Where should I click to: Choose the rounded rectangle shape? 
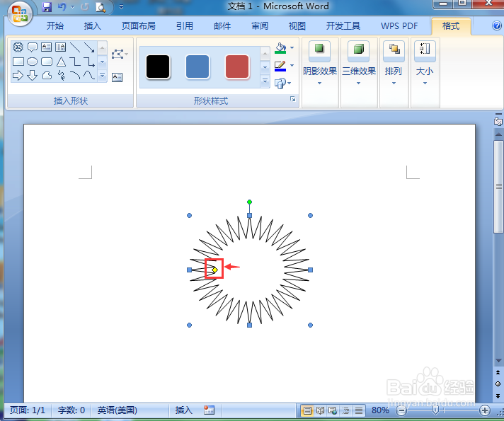pyautogui.click(x=47, y=62)
